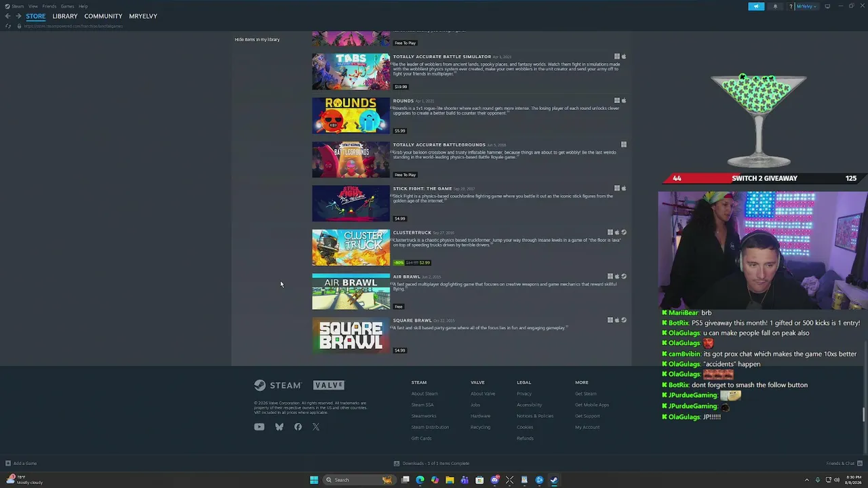Open the My Account footer link
The height and width of the screenshot is (488, 868).
point(587,427)
